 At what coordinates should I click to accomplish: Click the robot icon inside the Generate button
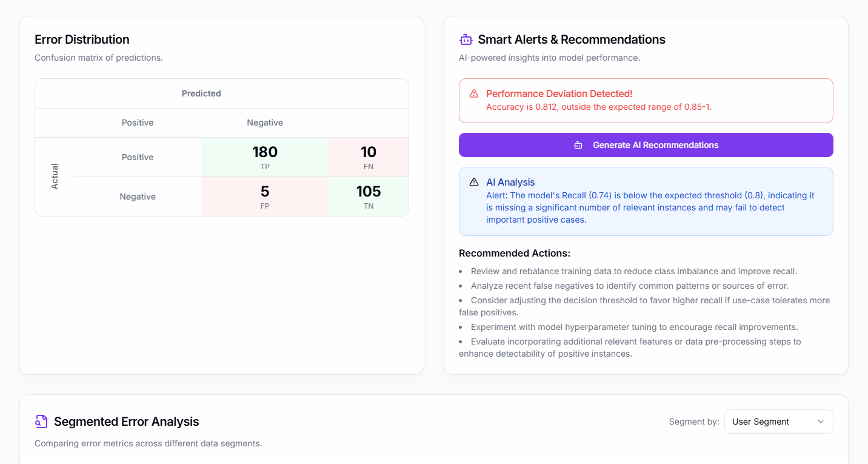[x=578, y=146]
